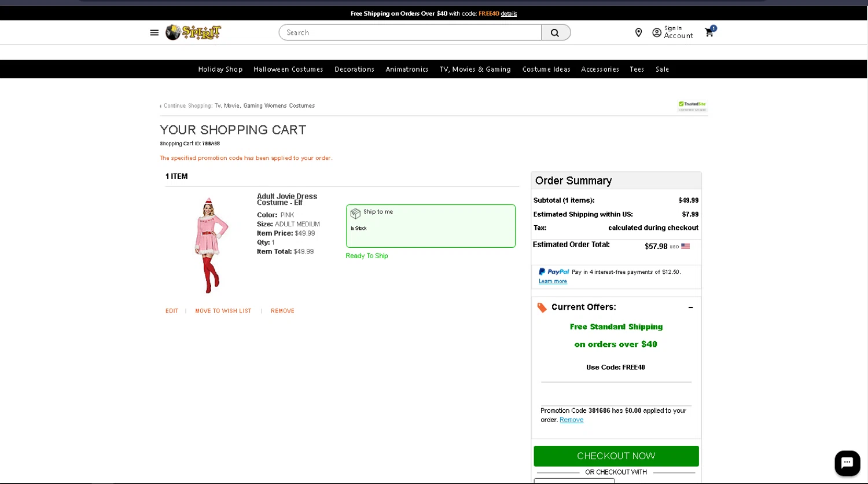Open the Animatronics menu
Image resolution: width=868 pixels, height=484 pixels.
(x=407, y=69)
